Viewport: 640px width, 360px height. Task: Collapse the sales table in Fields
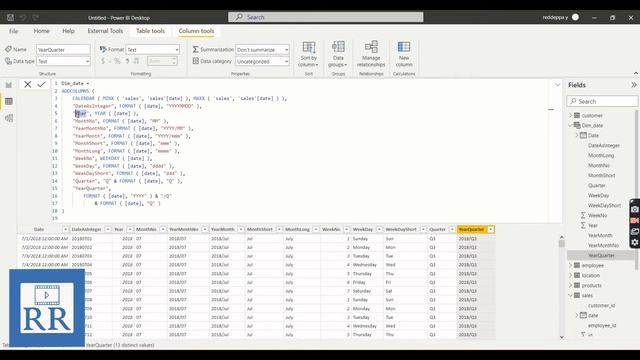pos(571,295)
